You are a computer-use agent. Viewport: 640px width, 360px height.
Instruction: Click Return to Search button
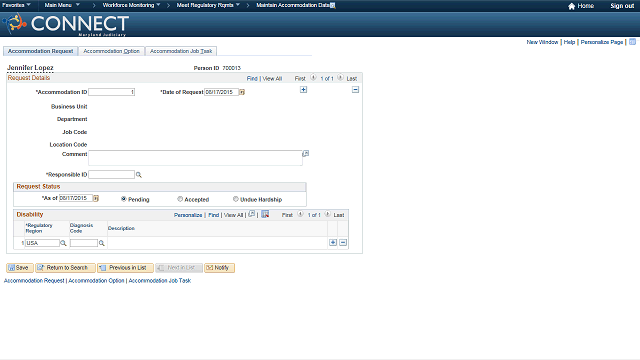pos(65,268)
